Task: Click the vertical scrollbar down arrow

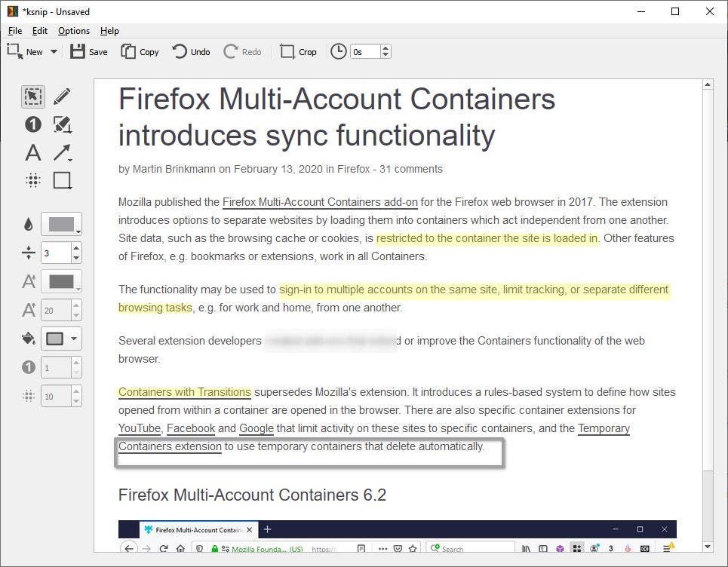Action: click(708, 547)
